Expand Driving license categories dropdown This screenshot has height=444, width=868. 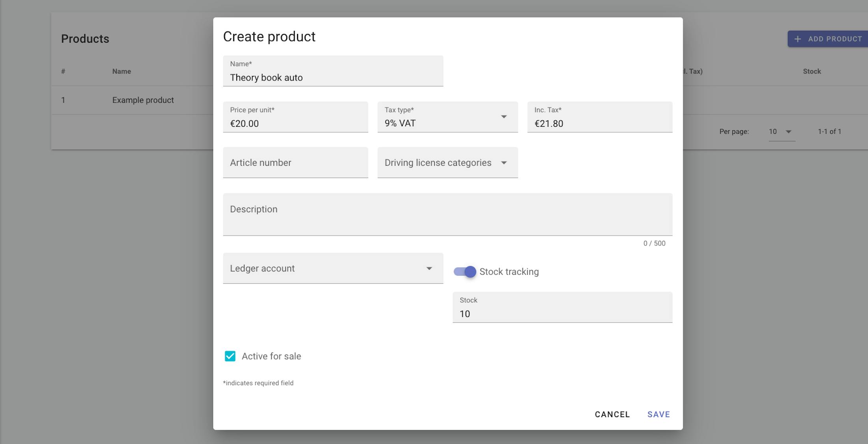pyautogui.click(x=447, y=163)
